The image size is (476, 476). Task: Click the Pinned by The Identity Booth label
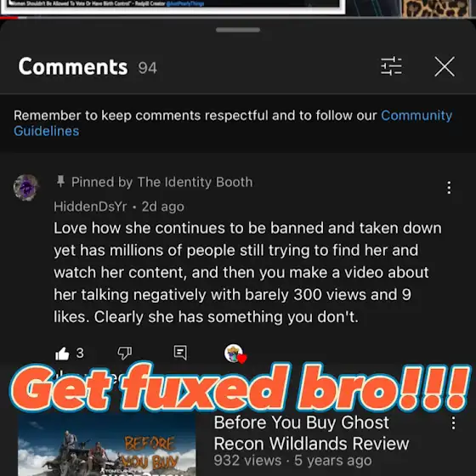coord(162,182)
